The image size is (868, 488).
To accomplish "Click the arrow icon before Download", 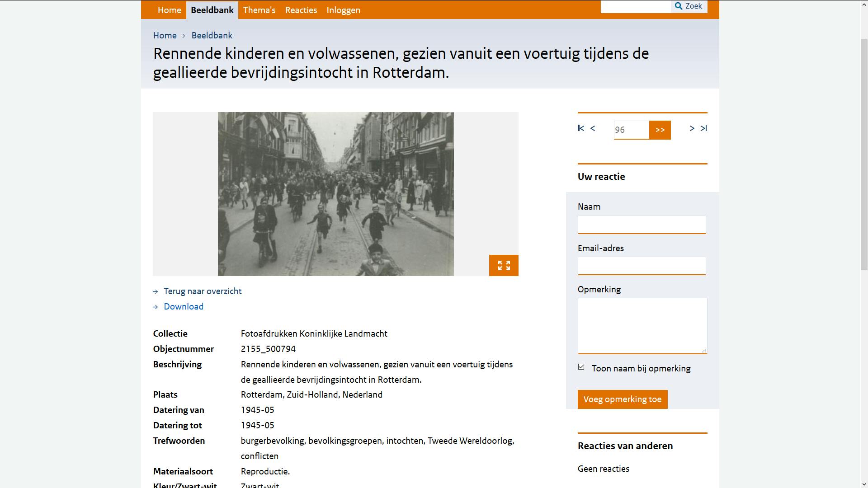I will point(156,307).
